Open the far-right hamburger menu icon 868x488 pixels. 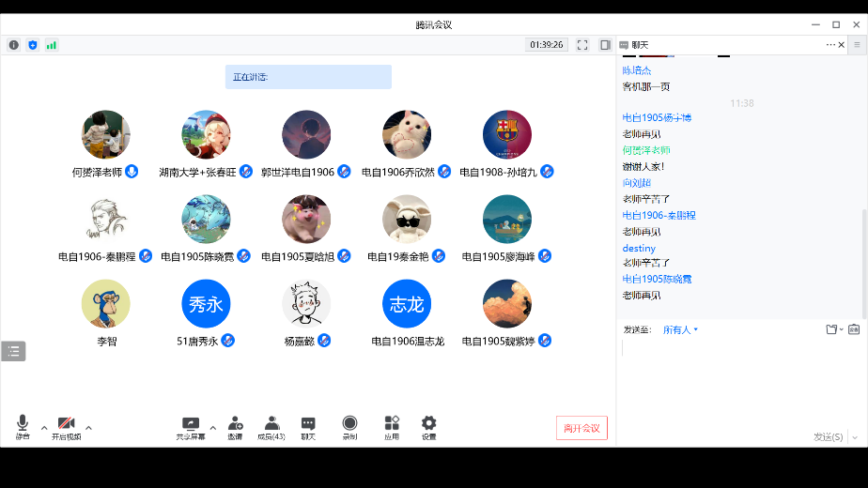tap(857, 45)
